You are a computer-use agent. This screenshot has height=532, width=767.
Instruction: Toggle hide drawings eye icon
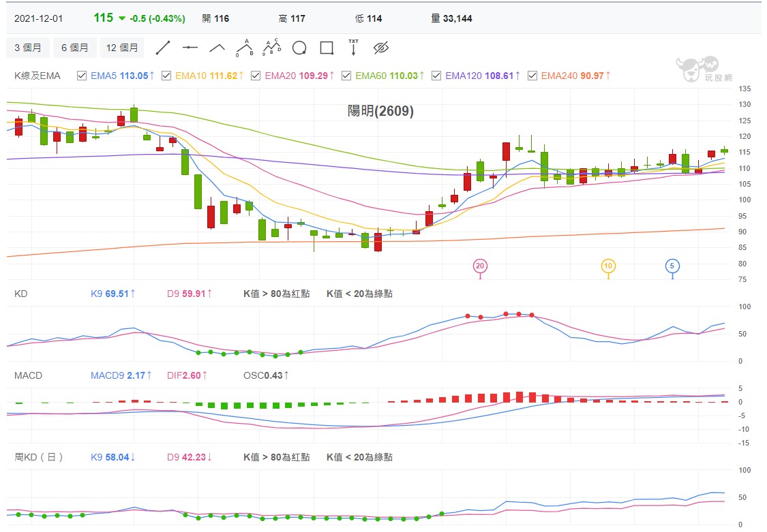coord(380,48)
